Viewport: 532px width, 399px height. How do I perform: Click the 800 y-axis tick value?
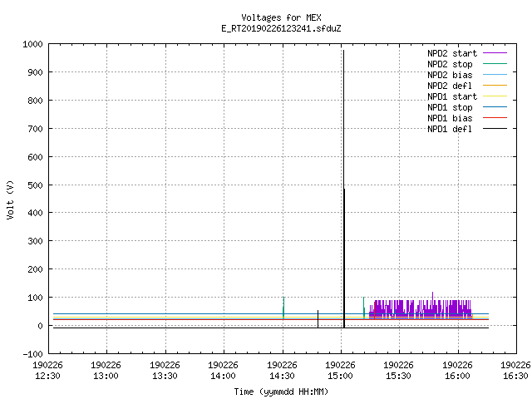[x=35, y=101]
